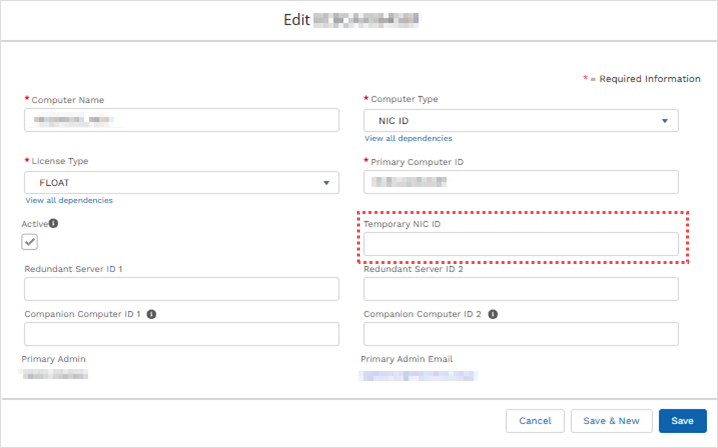Click the info icon next to Active
This screenshot has height=448, width=718.
point(53,224)
